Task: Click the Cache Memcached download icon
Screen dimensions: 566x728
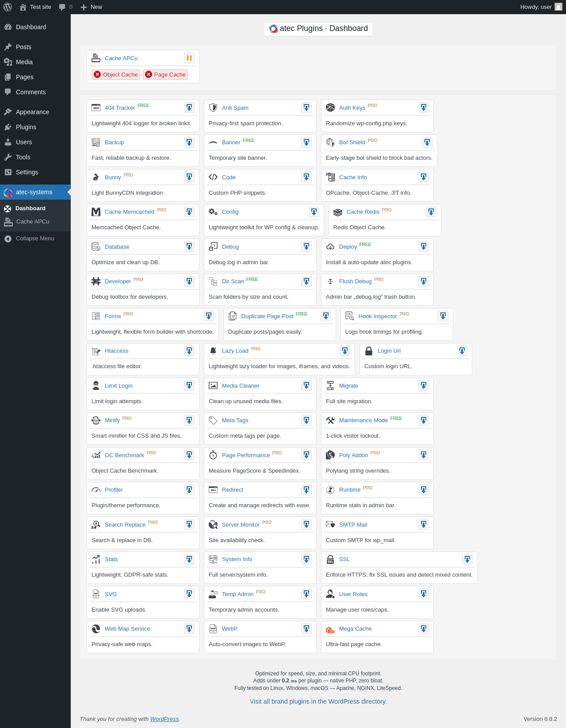Action: pyautogui.click(x=189, y=212)
